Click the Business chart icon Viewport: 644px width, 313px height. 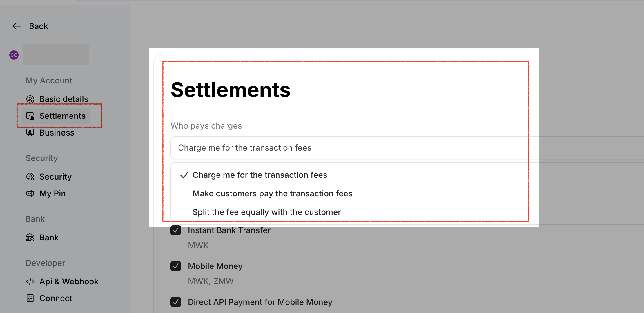pos(30,133)
